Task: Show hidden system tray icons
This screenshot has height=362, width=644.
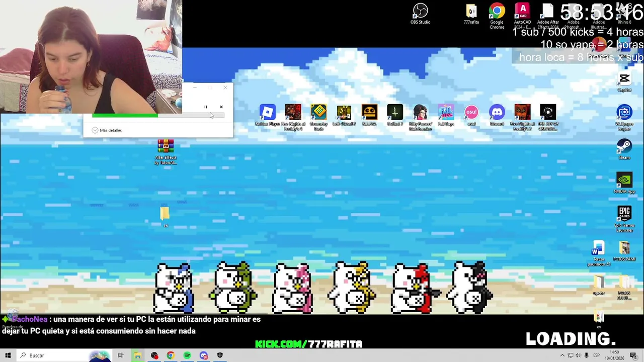Action: [562, 355]
